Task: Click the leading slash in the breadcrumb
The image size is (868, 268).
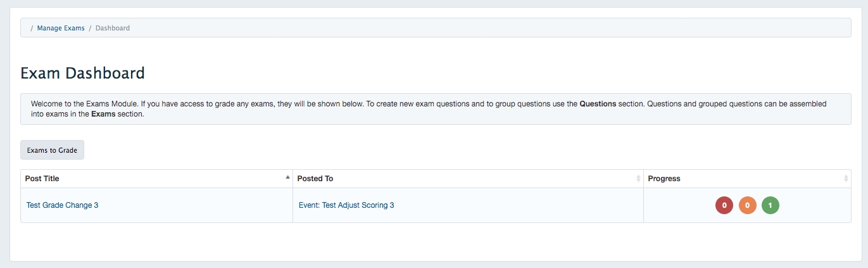Action: 32,28
